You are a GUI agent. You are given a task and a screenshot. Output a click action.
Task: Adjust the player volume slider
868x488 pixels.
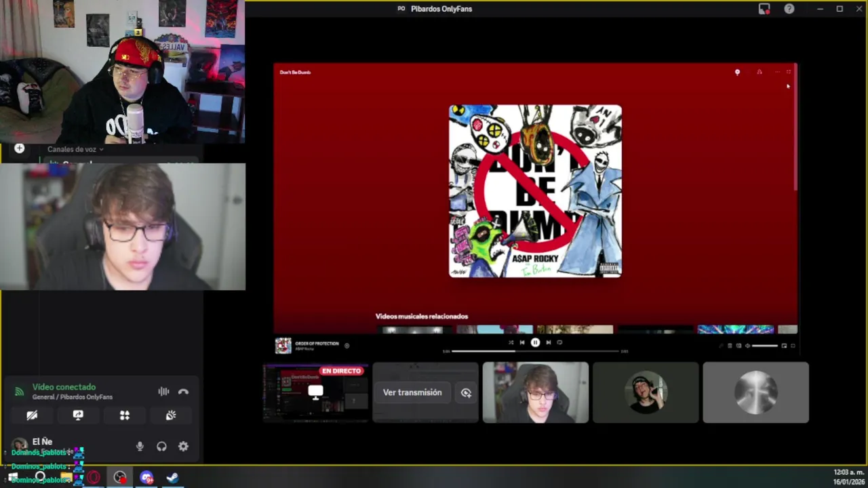click(765, 346)
